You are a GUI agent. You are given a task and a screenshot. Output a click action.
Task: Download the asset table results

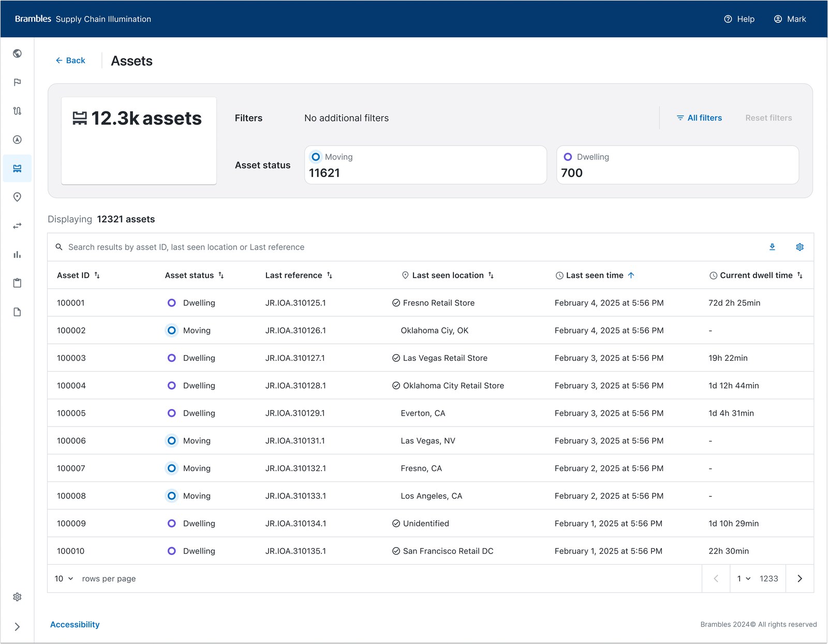(x=772, y=247)
